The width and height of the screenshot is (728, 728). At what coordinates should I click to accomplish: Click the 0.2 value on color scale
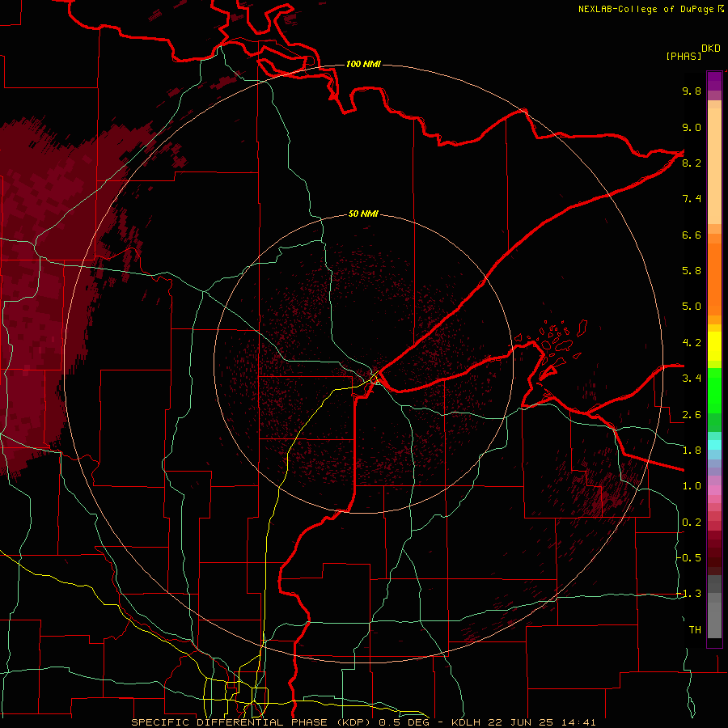pos(692,523)
